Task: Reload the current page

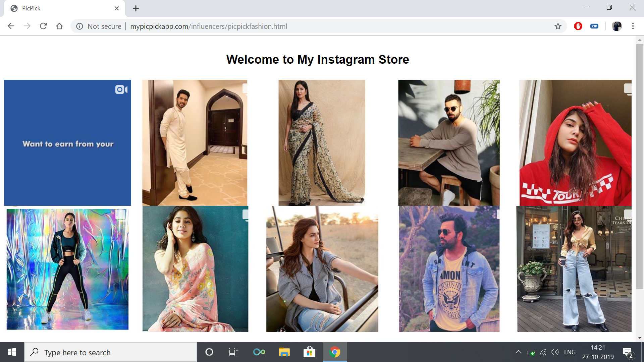Action: click(43, 26)
